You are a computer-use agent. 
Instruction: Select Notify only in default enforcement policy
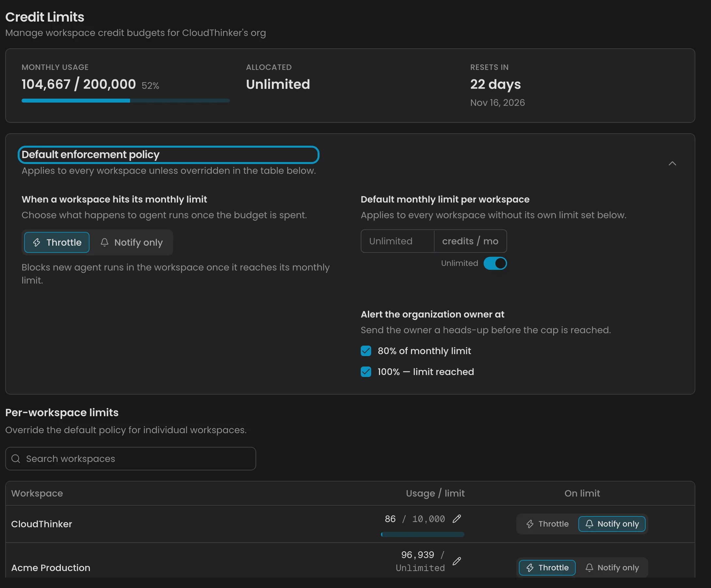[131, 242]
